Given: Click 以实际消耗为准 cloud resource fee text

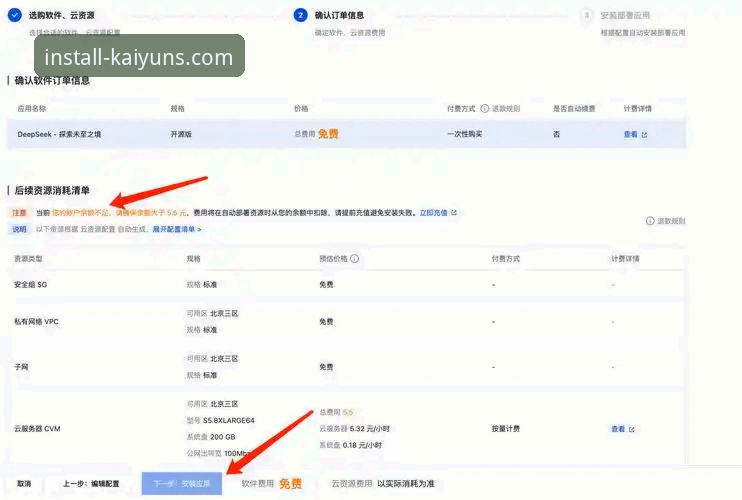Looking at the screenshot, I should pos(406,484).
